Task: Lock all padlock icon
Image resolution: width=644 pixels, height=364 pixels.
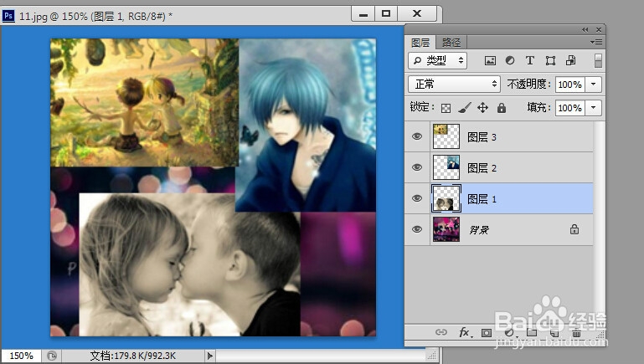Action: click(x=502, y=108)
